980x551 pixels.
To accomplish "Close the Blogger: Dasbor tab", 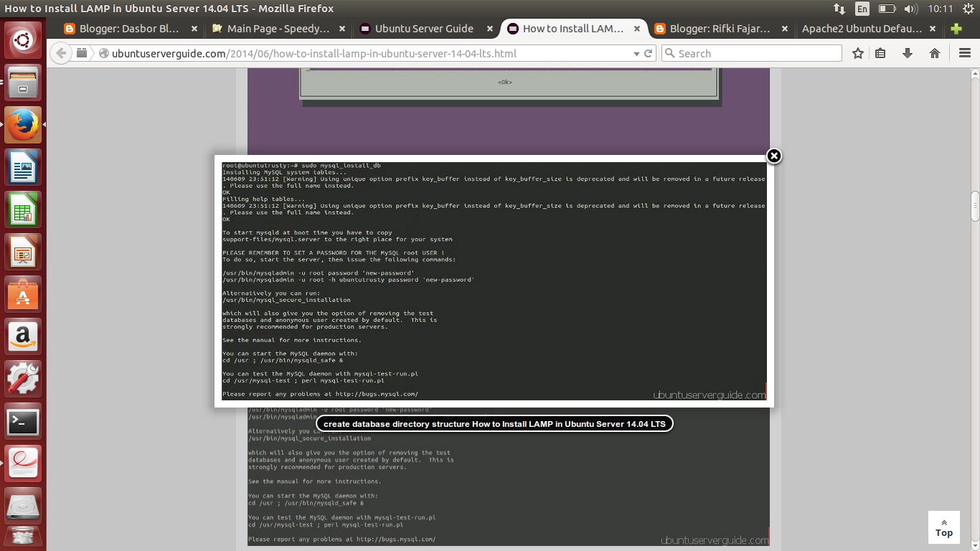I will pos(194,29).
